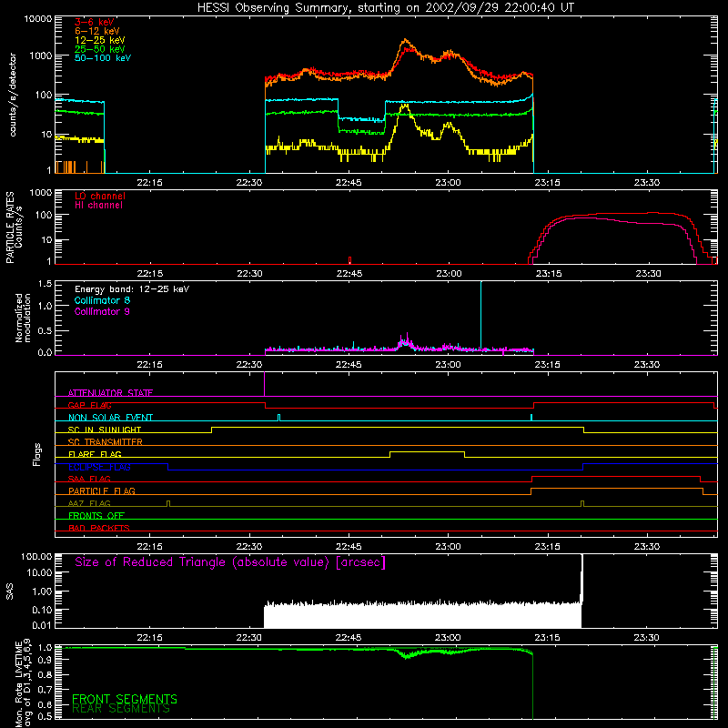
Task: Click the tall SAS spike at the data's end
Action: [581, 578]
